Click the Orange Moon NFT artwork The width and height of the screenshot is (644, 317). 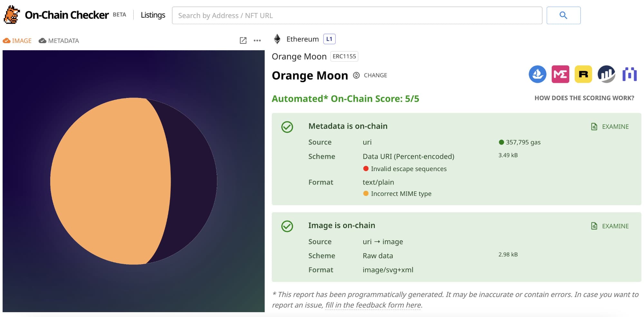pyautogui.click(x=133, y=181)
